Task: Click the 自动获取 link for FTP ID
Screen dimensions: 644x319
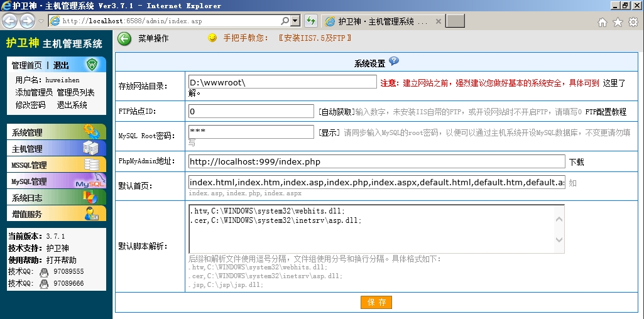Action: (336, 112)
